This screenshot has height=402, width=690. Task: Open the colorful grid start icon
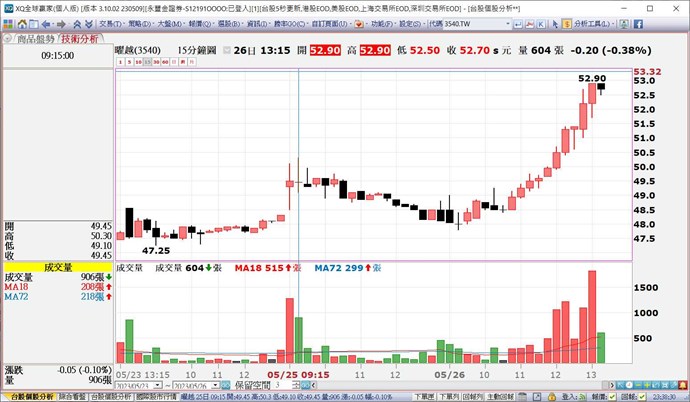(x=7, y=24)
